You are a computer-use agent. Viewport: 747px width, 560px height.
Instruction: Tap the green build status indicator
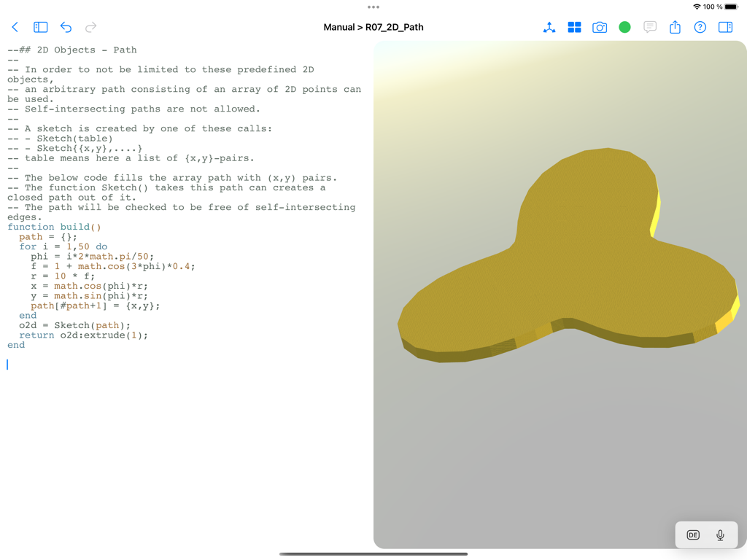[624, 27]
